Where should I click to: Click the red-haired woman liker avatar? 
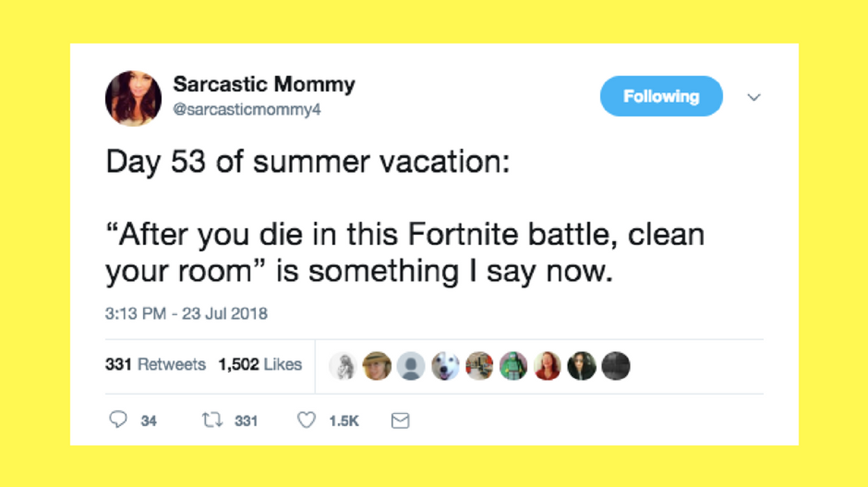547,366
